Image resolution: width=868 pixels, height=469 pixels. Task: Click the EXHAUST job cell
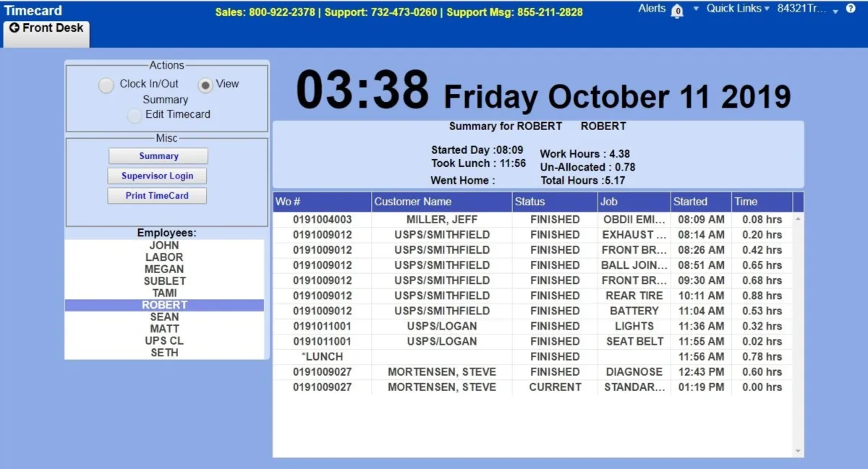634,235
